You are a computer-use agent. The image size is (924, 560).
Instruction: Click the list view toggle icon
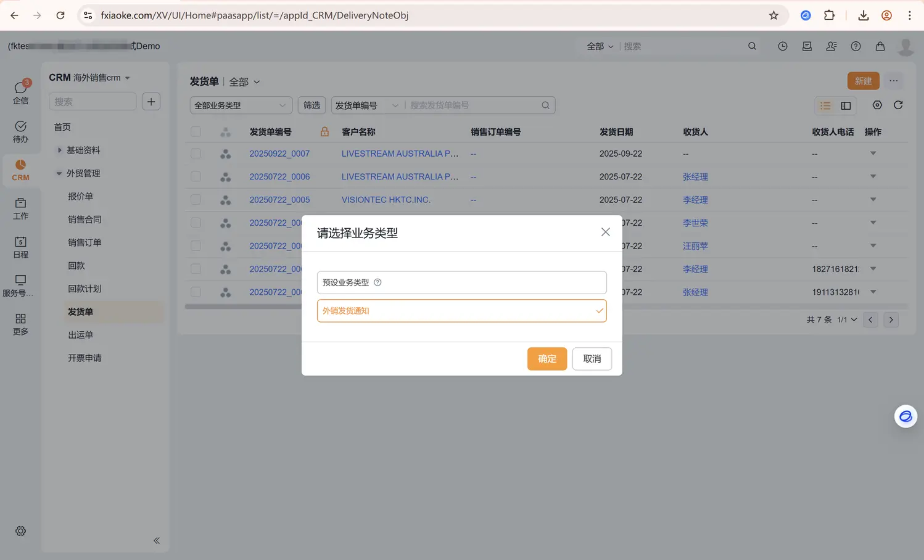point(825,105)
